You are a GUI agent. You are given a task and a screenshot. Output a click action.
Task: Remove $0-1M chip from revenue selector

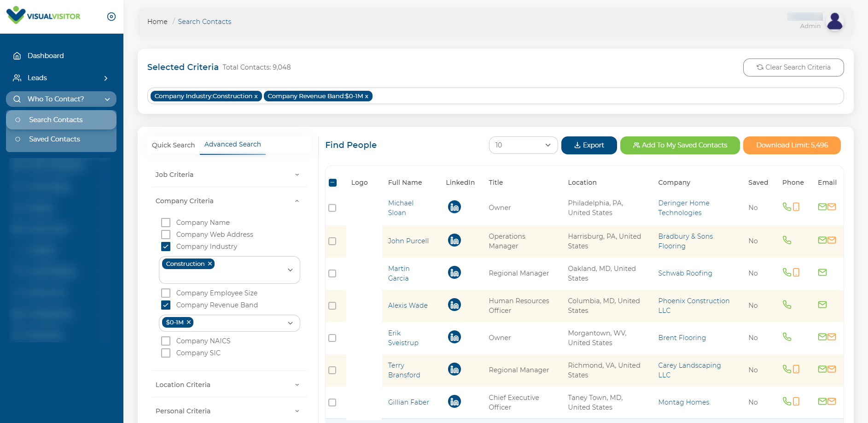point(189,322)
